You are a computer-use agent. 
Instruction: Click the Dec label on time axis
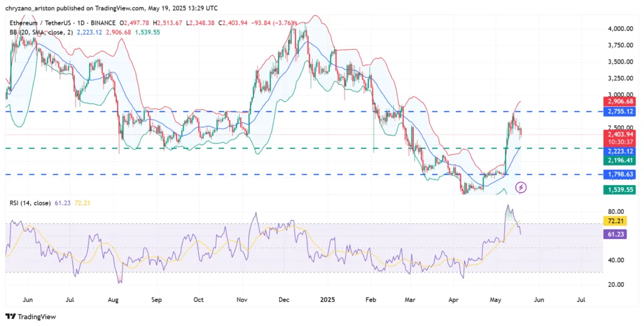[283, 300]
